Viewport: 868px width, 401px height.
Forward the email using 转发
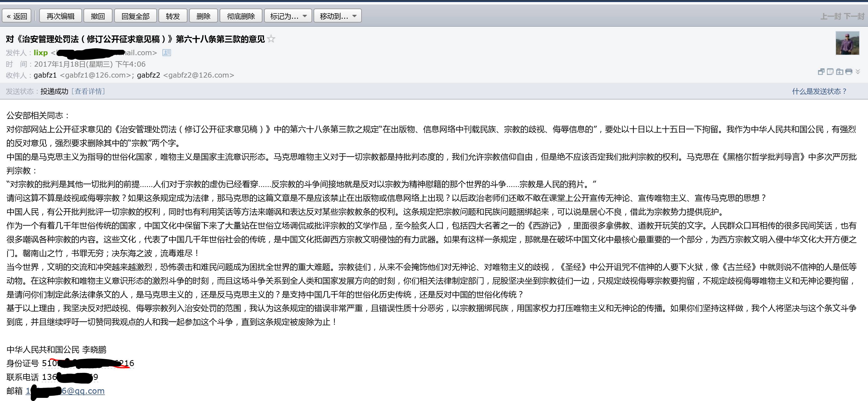(173, 15)
